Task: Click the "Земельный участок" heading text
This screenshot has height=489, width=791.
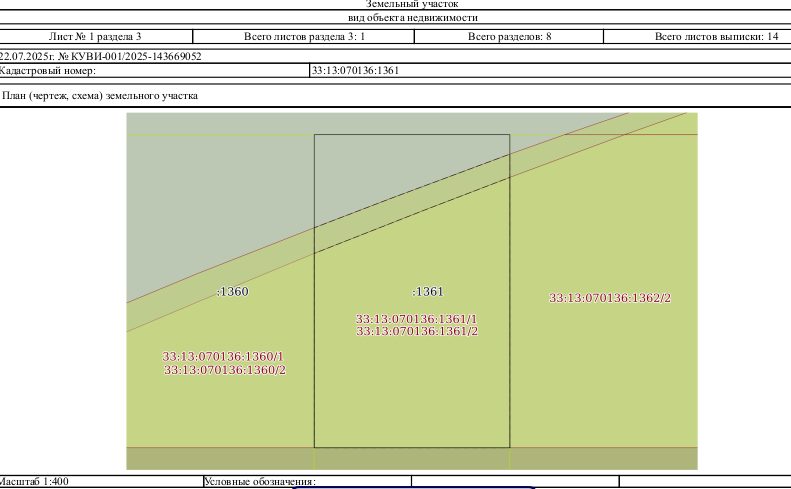Action: coord(412,4)
